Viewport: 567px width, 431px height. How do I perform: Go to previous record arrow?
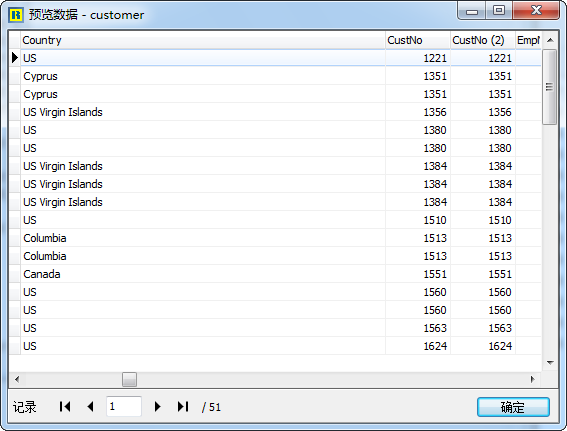(90, 407)
